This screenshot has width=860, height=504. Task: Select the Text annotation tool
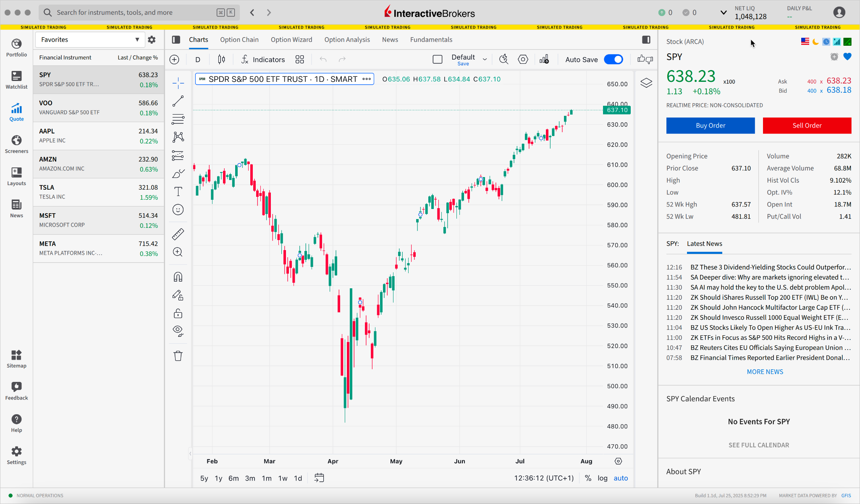[x=178, y=191]
